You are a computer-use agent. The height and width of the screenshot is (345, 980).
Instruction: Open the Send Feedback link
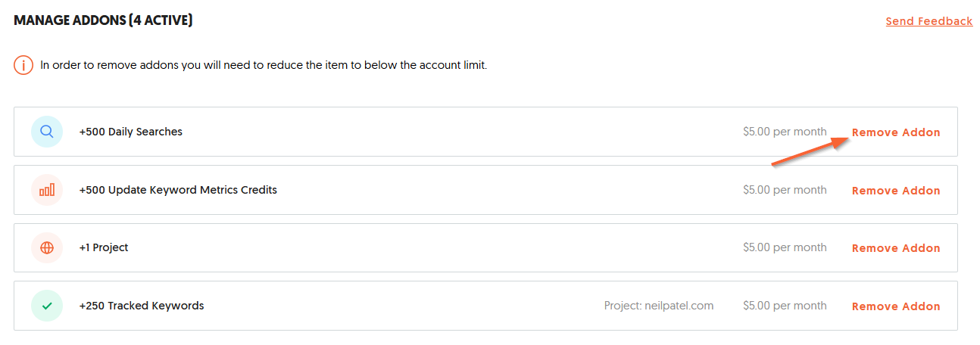click(x=929, y=21)
